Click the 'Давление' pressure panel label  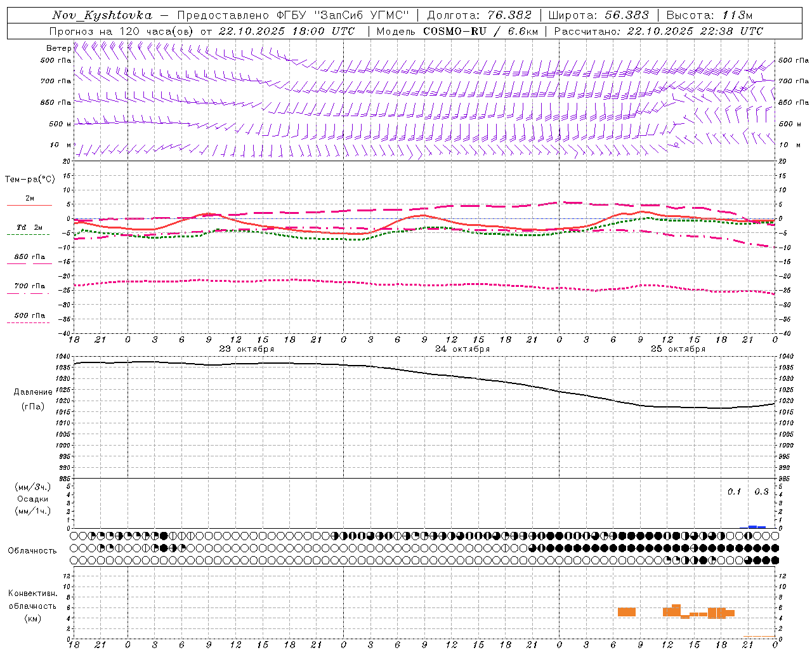point(33,392)
